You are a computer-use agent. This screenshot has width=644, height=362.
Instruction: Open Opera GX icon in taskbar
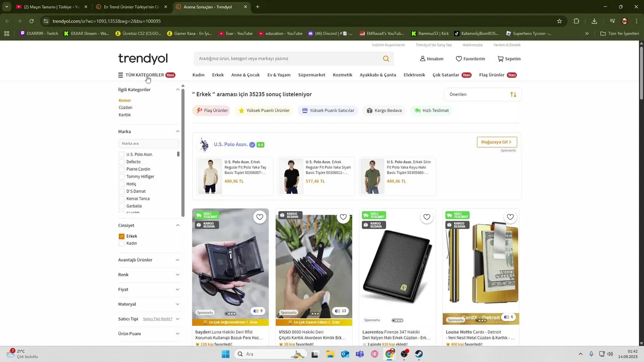pyautogui.click(x=374, y=354)
